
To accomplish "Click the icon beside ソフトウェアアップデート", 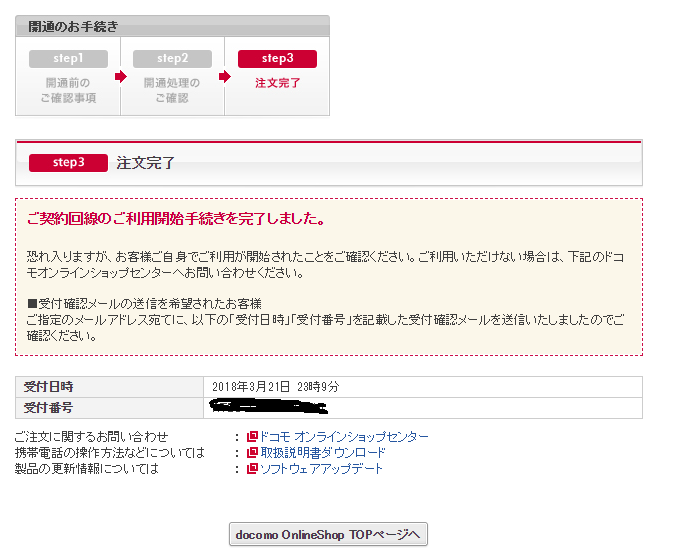I will click(252, 469).
